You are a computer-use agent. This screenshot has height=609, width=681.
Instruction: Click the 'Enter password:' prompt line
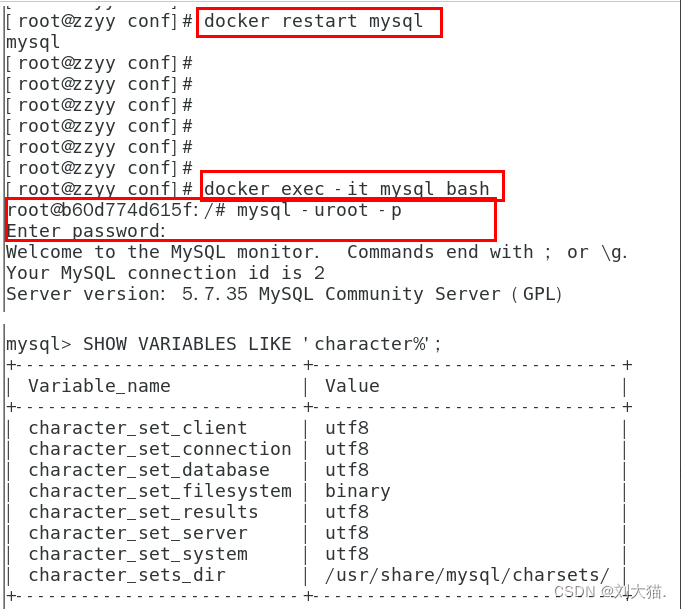click(x=86, y=231)
